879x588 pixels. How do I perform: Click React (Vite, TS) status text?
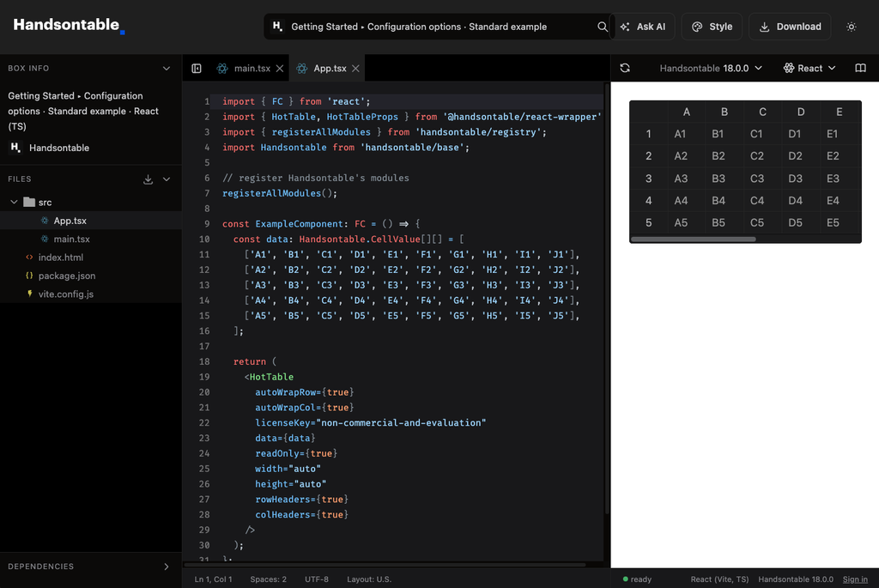pos(719,579)
